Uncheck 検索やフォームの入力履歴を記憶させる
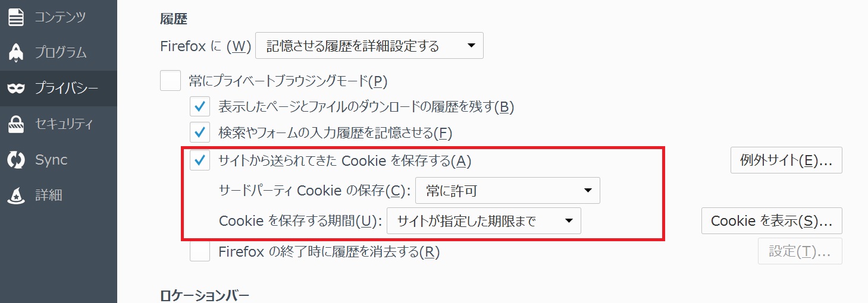The width and height of the screenshot is (868, 303). click(200, 132)
